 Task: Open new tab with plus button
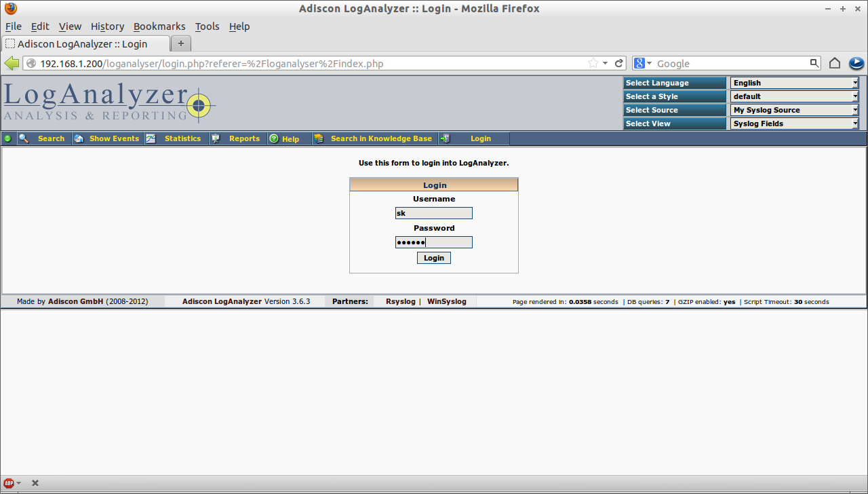coord(181,43)
